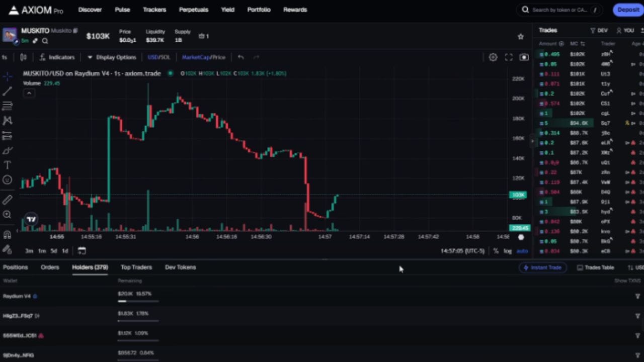Select the crosshair cursor tool
644x362 pixels.
click(x=8, y=76)
